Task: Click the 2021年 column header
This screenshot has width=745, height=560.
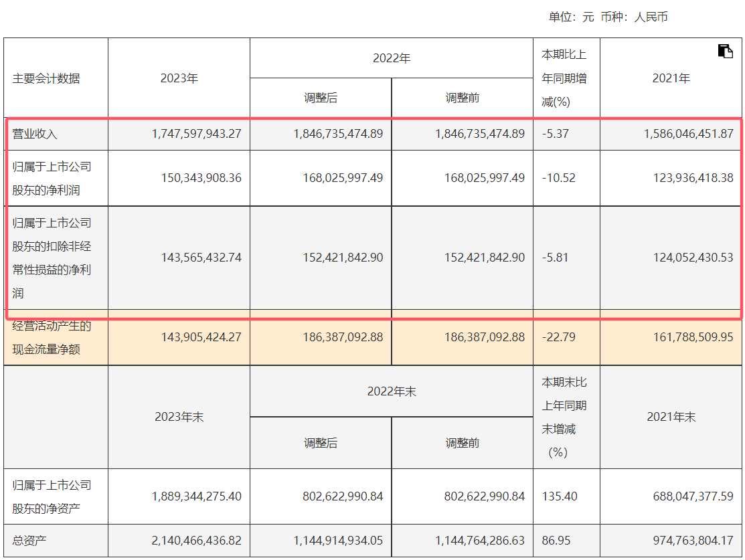Action: pyautogui.click(x=671, y=78)
